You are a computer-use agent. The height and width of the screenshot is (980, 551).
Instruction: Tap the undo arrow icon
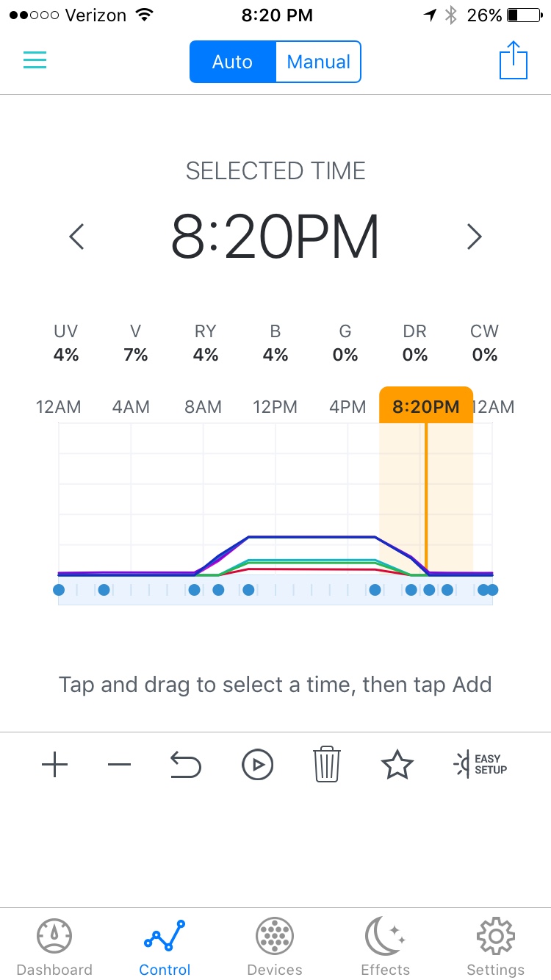pos(185,765)
